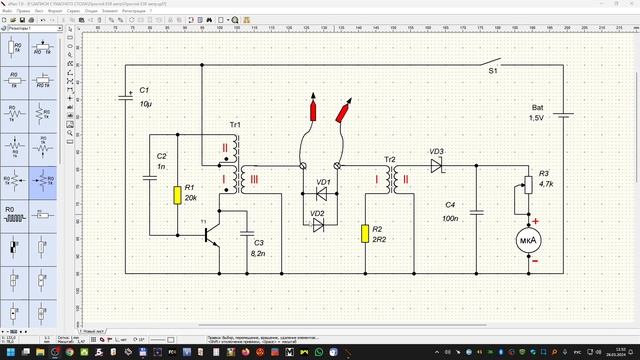Click the horizontal canvas scrollbar
Viewport: 640px width, 360px height.
pyautogui.click(x=342, y=325)
